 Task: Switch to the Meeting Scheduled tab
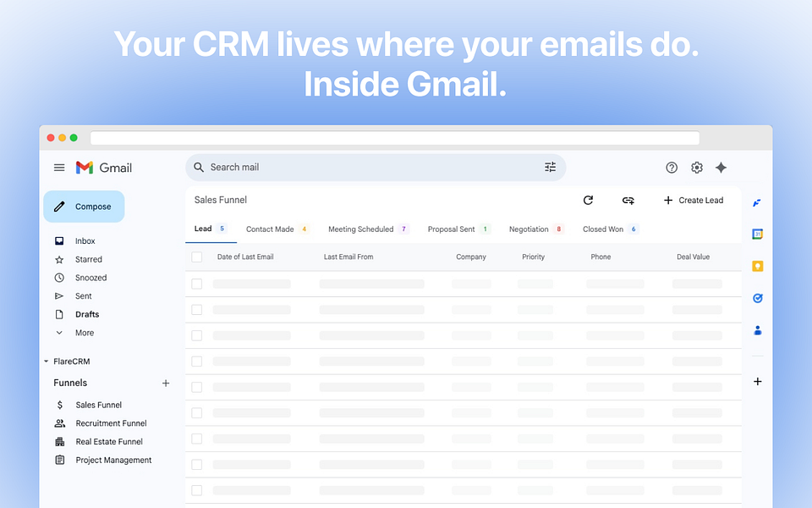click(x=369, y=229)
